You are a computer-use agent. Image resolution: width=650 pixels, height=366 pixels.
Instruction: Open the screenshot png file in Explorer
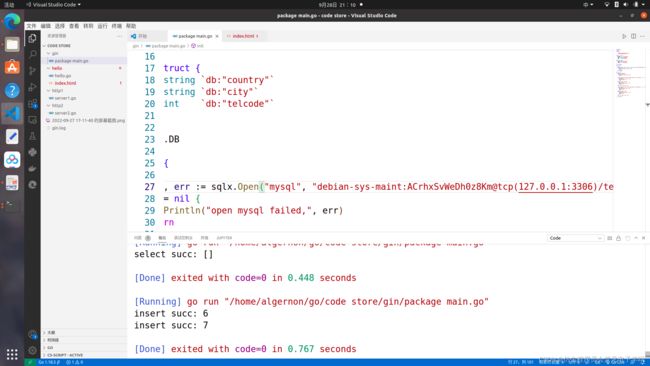tap(84, 120)
